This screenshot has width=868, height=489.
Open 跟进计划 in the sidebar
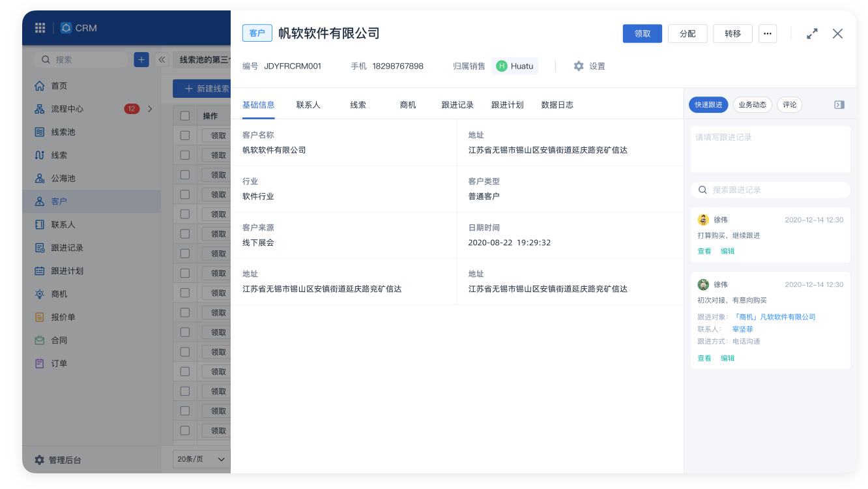tap(91, 271)
